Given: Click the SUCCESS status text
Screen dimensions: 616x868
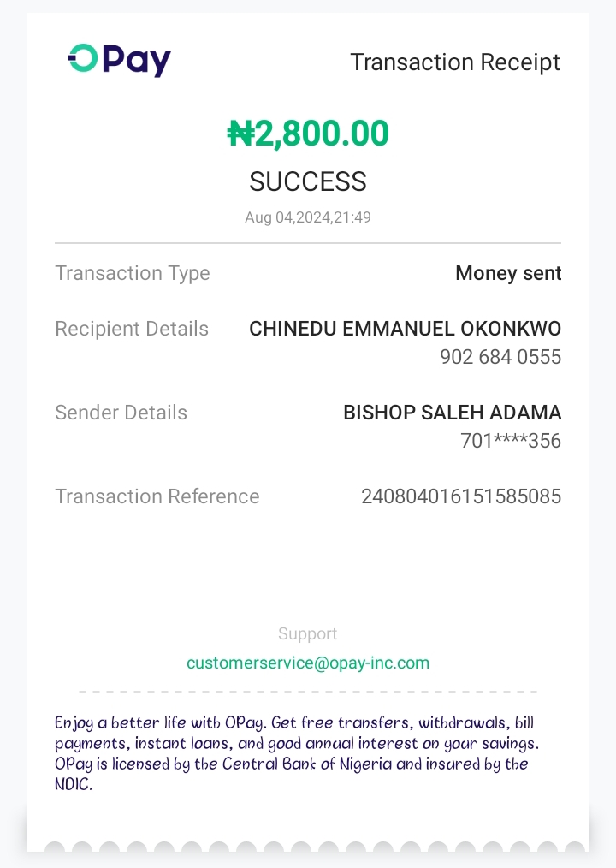Looking at the screenshot, I should pos(308,181).
